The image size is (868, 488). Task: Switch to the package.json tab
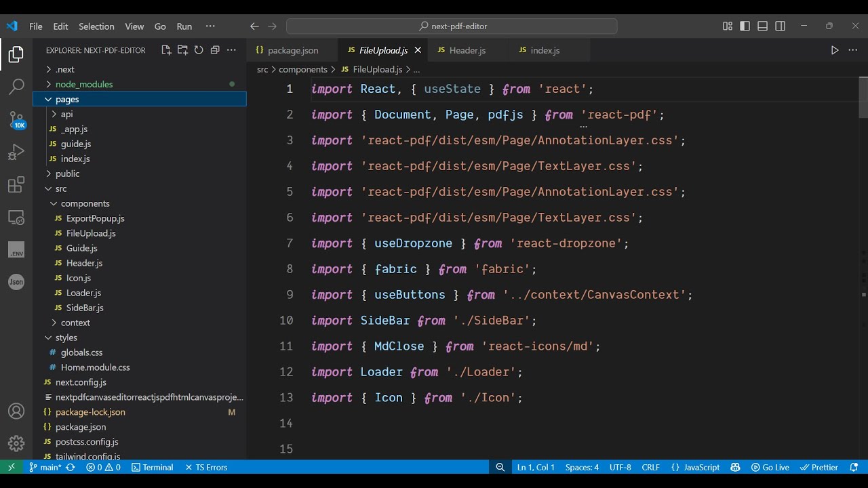pos(292,50)
